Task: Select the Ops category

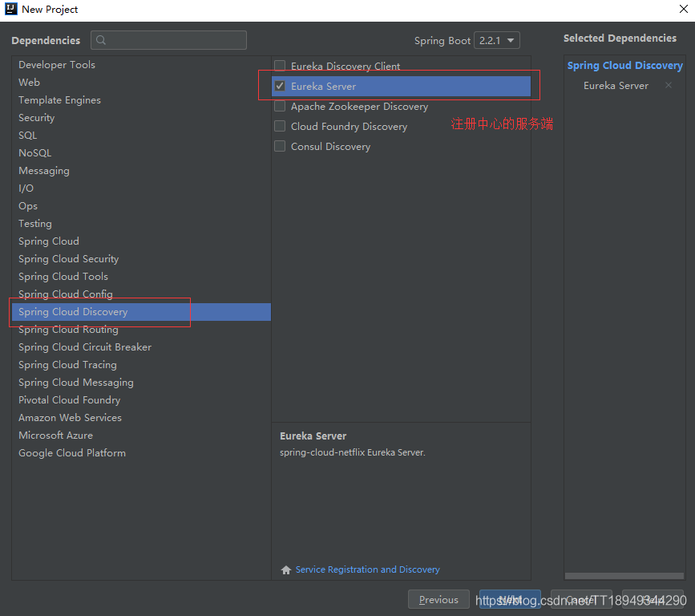Action: click(x=141, y=206)
